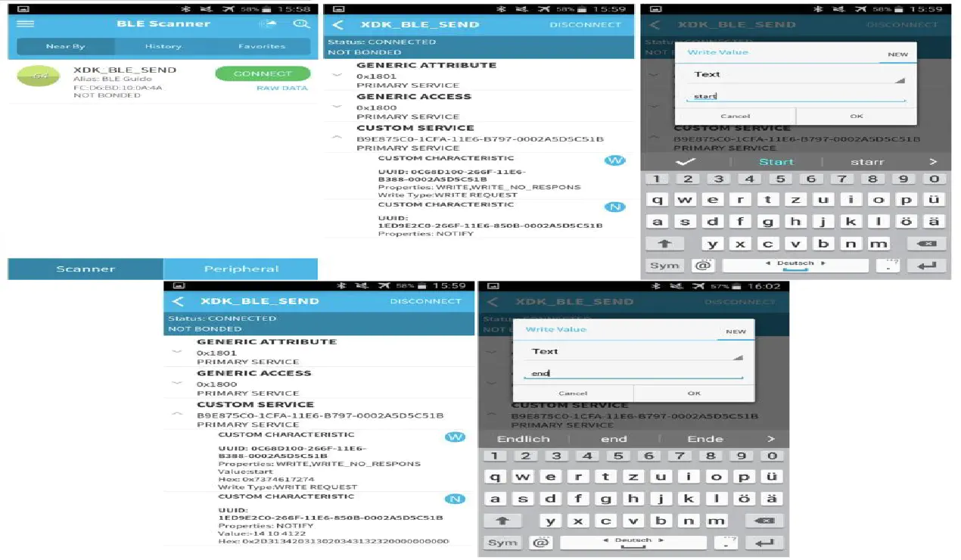The width and height of the screenshot is (961, 560).
Task: Expand GENERIC ATTRIBUTE on screen showing Value:start
Action: [177, 352]
